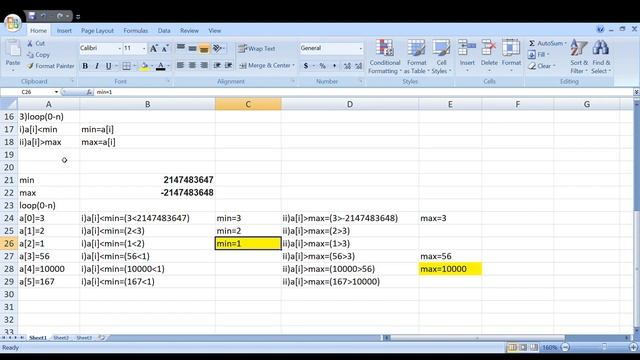640x360 pixels.
Task: Open View ribbon tab
Action: click(215, 31)
